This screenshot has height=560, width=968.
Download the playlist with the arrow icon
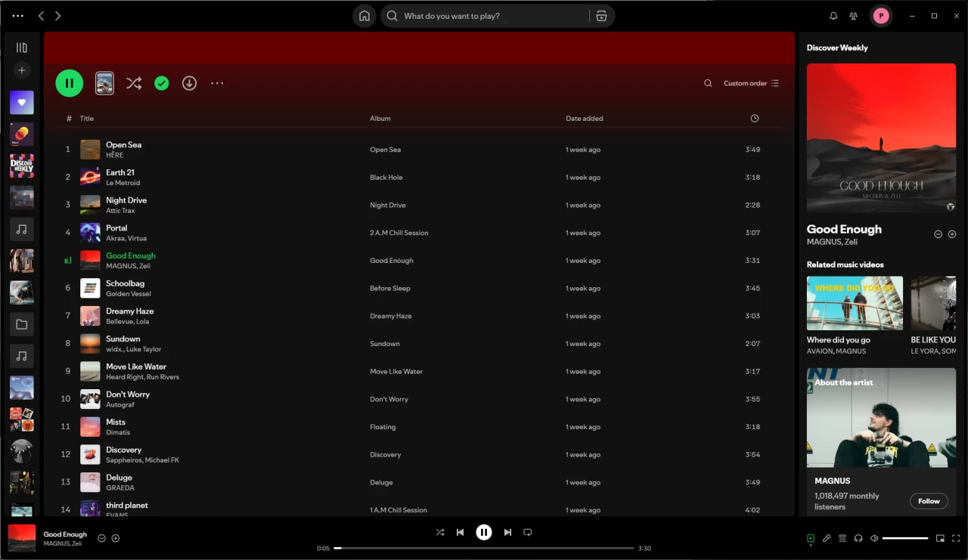(189, 83)
